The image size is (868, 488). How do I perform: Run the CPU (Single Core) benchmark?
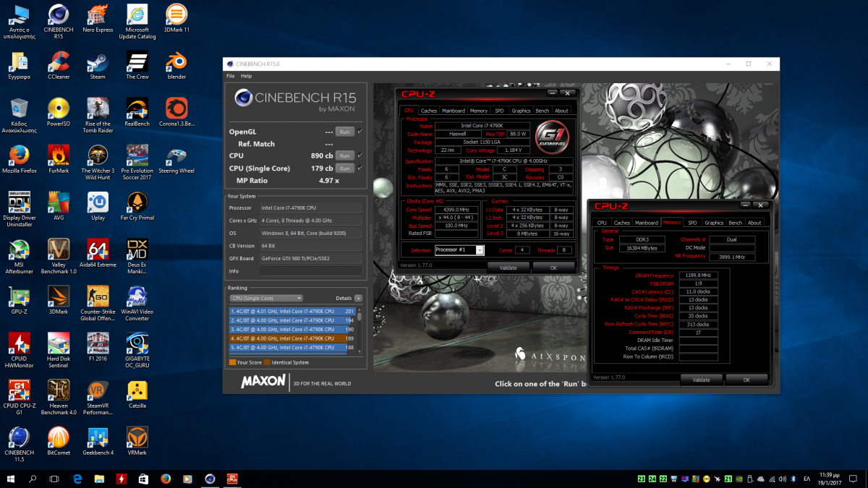point(345,168)
